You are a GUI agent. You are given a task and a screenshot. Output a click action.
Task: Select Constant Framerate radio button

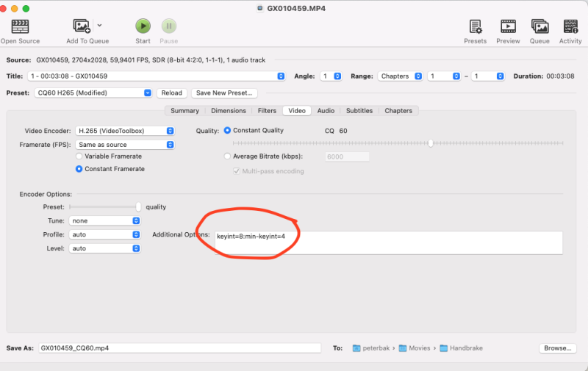pyautogui.click(x=79, y=169)
